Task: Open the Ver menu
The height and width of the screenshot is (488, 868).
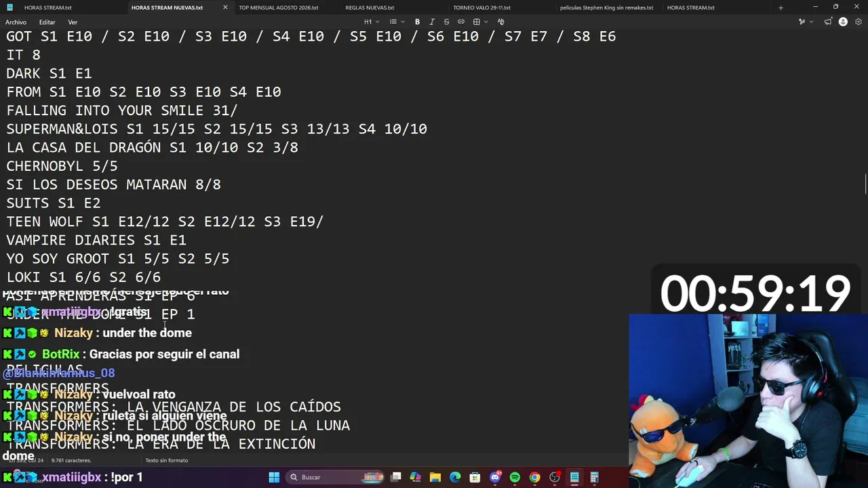Action: [x=73, y=22]
